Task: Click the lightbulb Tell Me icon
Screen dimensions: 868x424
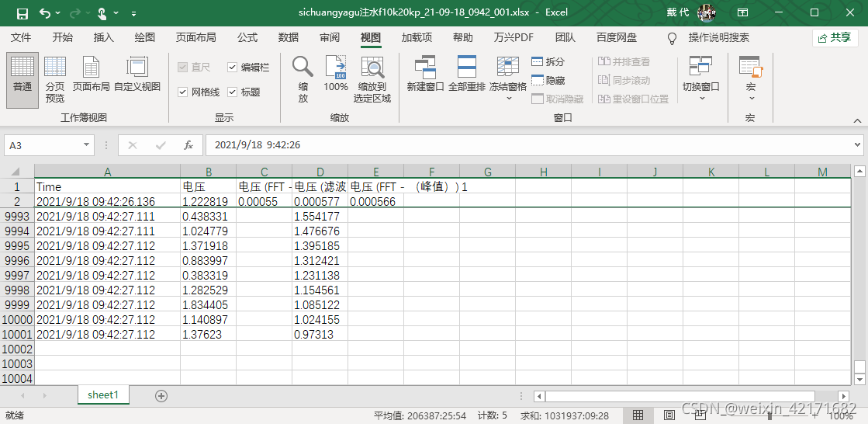Action: 673,38
